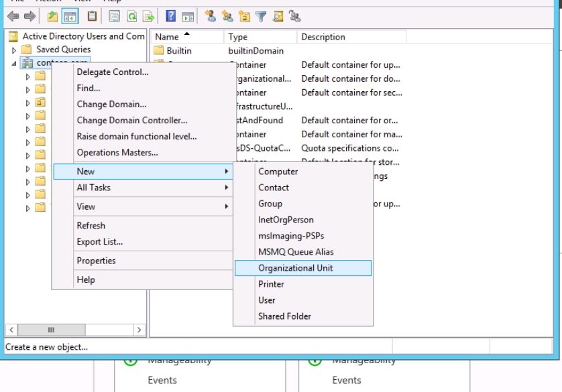The width and height of the screenshot is (562, 392).
Task: Click the add to group toolbar icon
Action: (x=295, y=16)
